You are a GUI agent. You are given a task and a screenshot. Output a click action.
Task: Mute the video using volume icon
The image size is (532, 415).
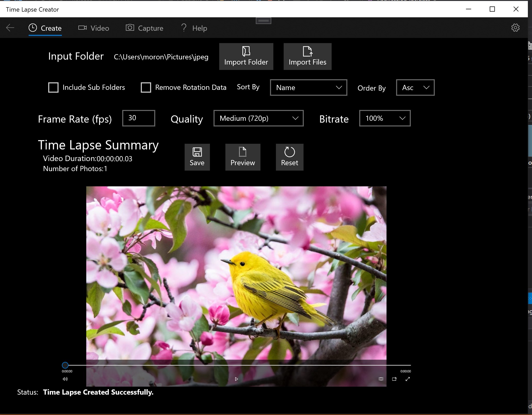coord(65,379)
